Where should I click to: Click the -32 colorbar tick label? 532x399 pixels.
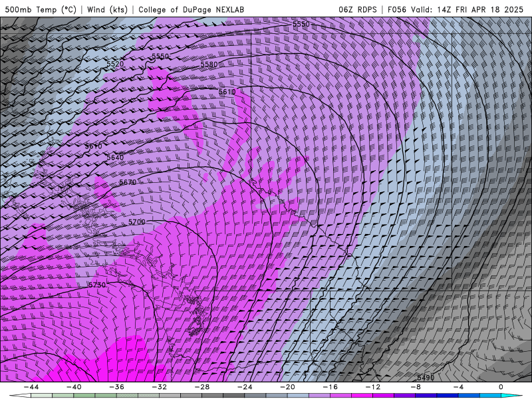click(x=160, y=387)
